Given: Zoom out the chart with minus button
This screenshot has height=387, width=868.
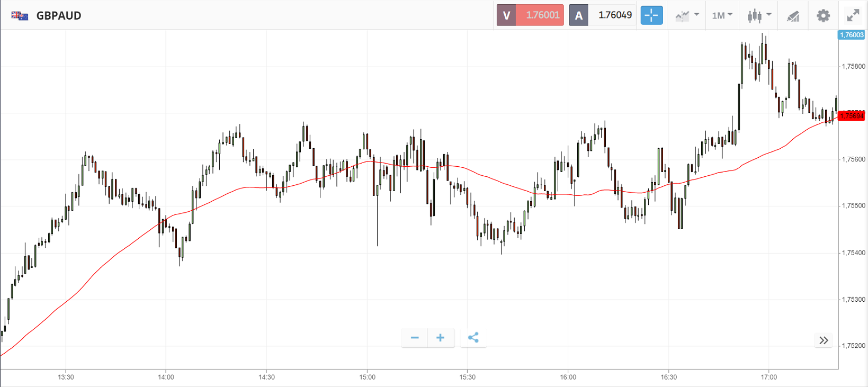Looking at the screenshot, I should click(x=415, y=338).
